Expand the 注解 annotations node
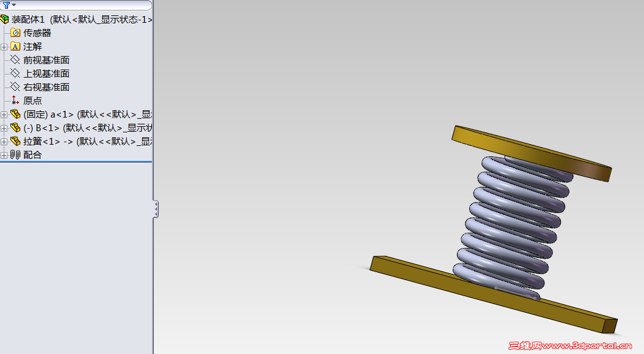The image size is (644, 354). [x=4, y=47]
